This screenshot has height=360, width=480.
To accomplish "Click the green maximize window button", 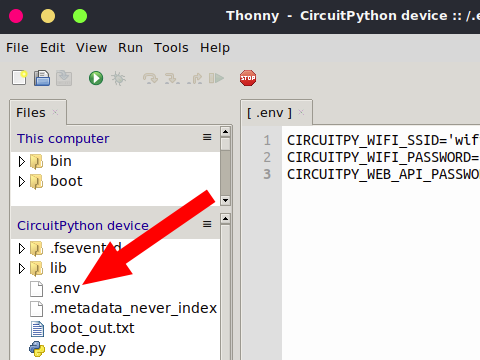I will [80, 16].
